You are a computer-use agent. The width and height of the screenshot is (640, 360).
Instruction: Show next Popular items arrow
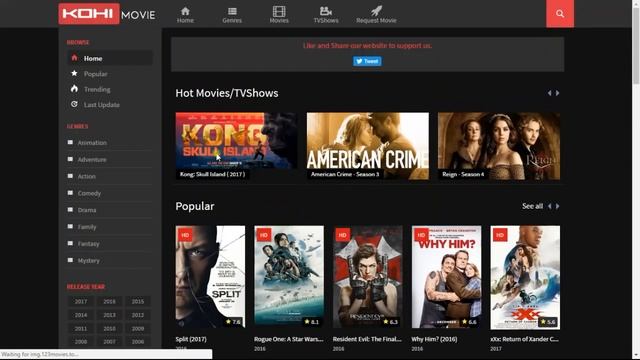click(558, 206)
